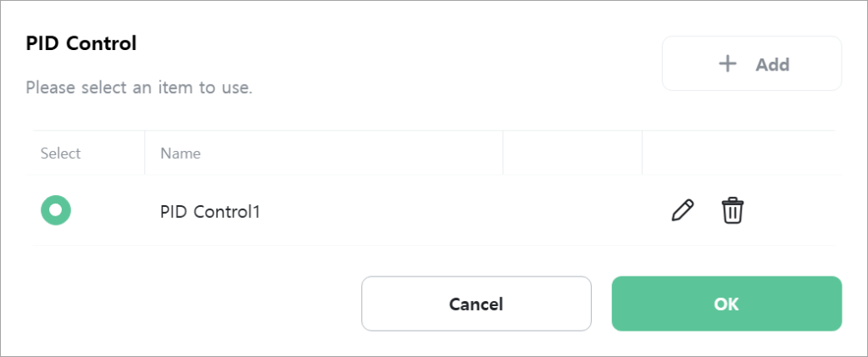Select the PID Control1 radio button
Image resolution: width=868 pixels, height=357 pixels.
point(56,210)
